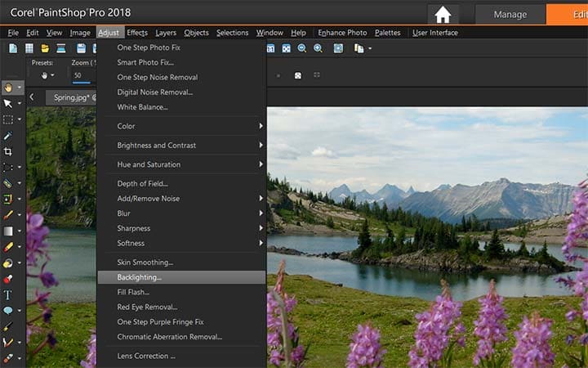The height and width of the screenshot is (368, 588).
Task: Click the Home icon button
Action: tap(443, 15)
